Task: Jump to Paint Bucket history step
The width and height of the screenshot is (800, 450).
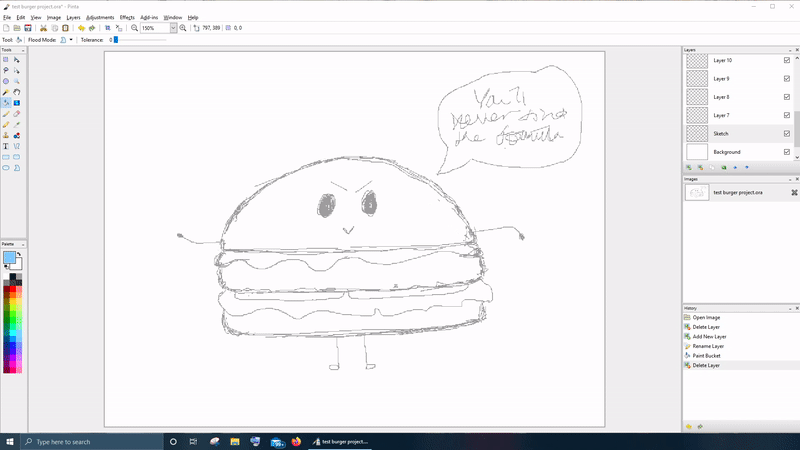Action: pyautogui.click(x=707, y=355)
